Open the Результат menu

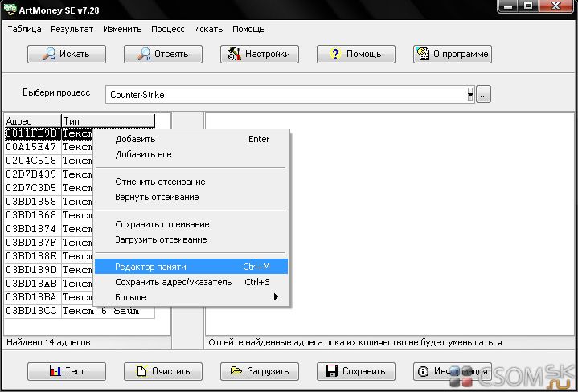pos(72,29)
